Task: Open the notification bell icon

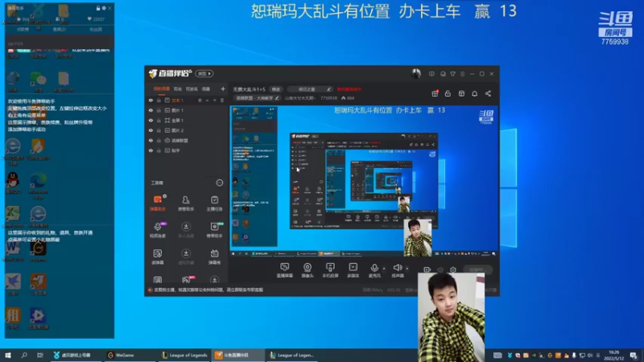Action: click(474, 93)
